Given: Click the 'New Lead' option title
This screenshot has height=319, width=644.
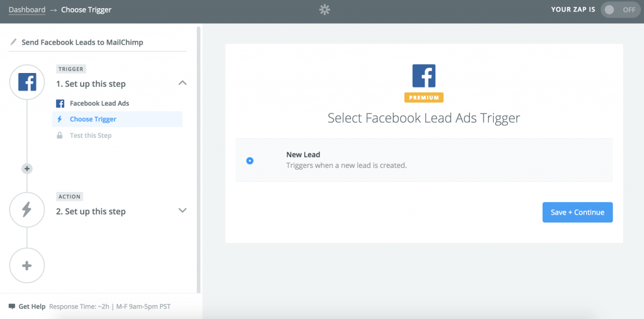Looking at the screenshot, I should pos(303,155).
